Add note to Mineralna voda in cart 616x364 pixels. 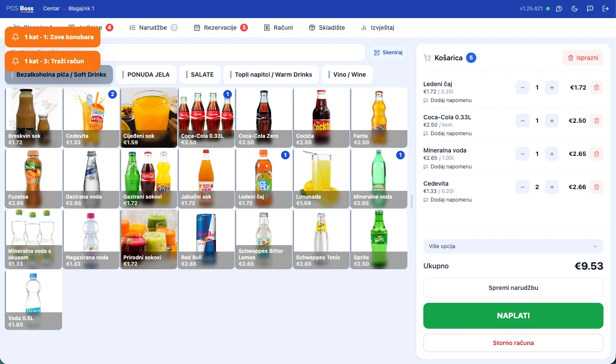coord(447,167)
